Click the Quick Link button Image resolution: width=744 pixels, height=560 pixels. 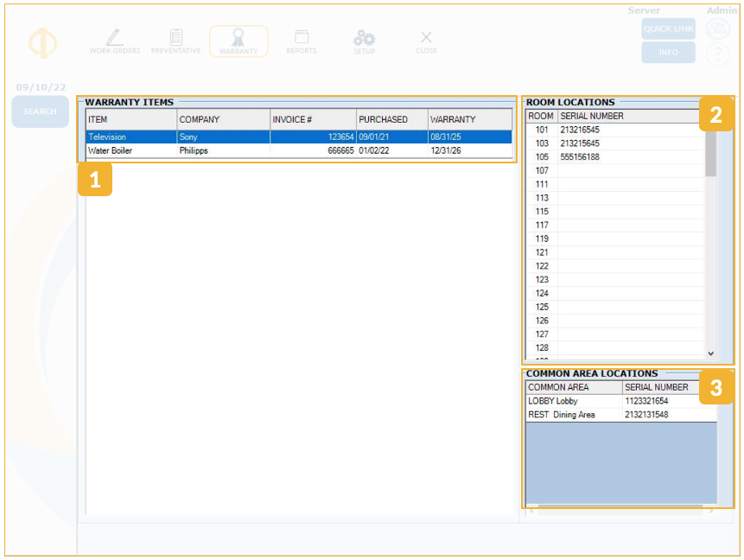668,29
